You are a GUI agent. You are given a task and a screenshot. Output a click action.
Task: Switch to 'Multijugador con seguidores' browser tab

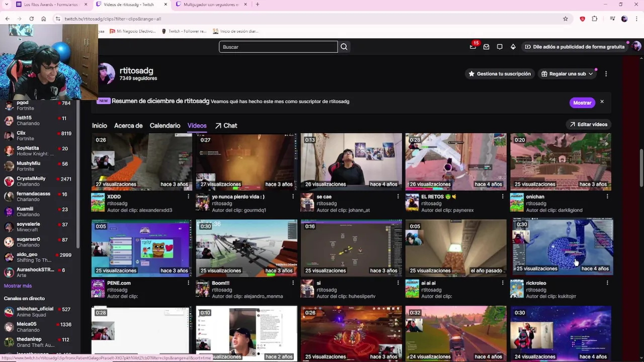pyautogui.click(x=210, y=5)
